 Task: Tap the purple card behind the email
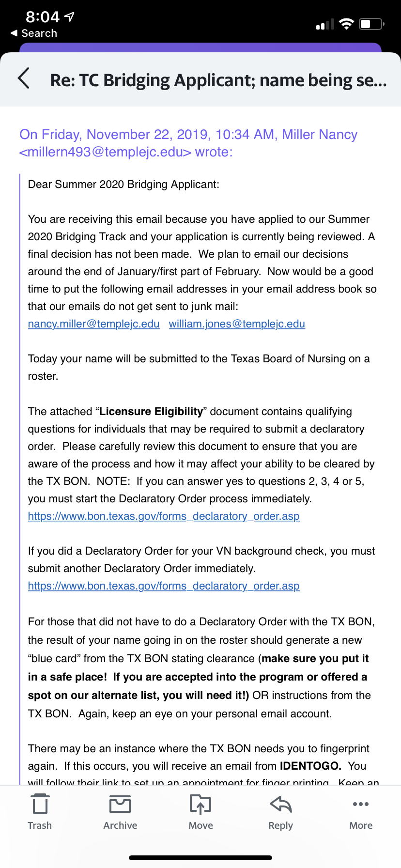click(200, 47)
